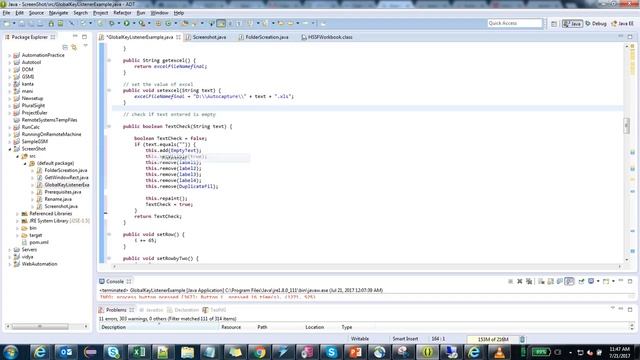This screenshot has height=360, width=640.
Task: Open the Open Console dropdown arrow
Action: point(613,281)
